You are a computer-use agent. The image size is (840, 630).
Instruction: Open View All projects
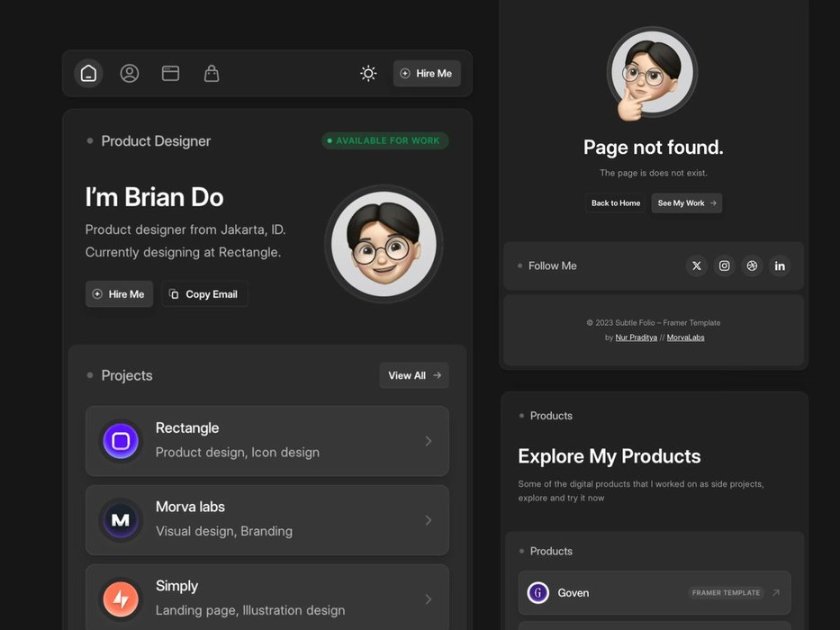pyautogui.click(x=414, y=375)
